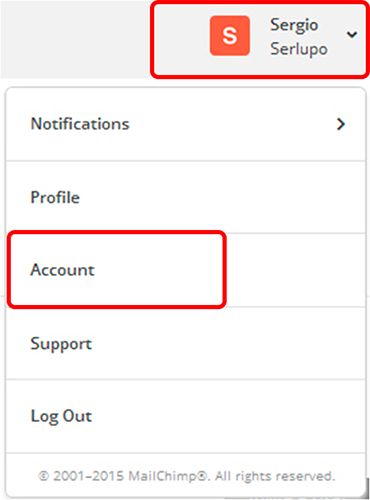Viewport: 370px width, 500px height.
Task: Select Profile from the user menu
Action: (186, 197)
